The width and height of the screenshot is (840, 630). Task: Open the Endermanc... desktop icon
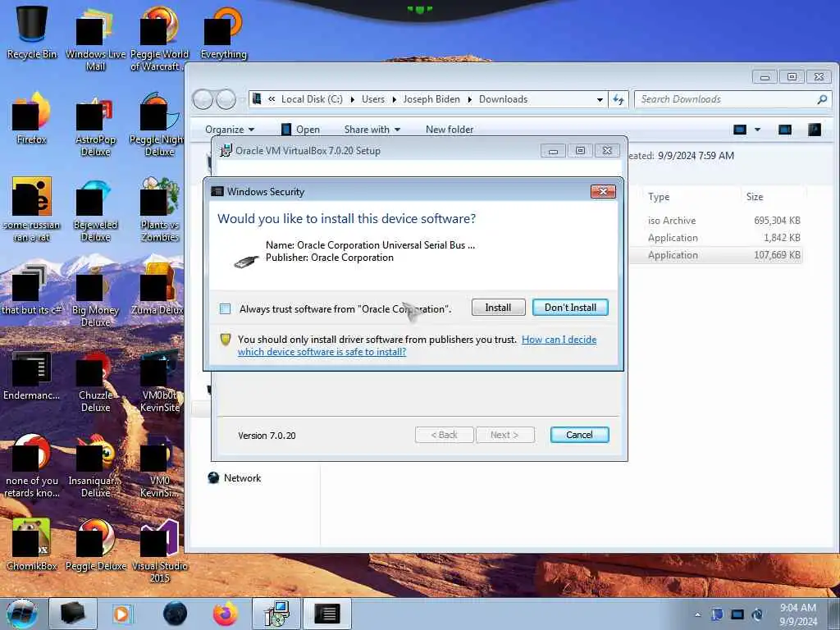[x=32, y=375]
